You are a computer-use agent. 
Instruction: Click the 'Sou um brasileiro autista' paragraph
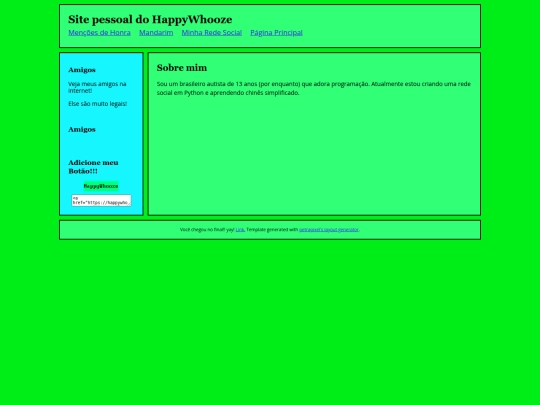point(313,88)
